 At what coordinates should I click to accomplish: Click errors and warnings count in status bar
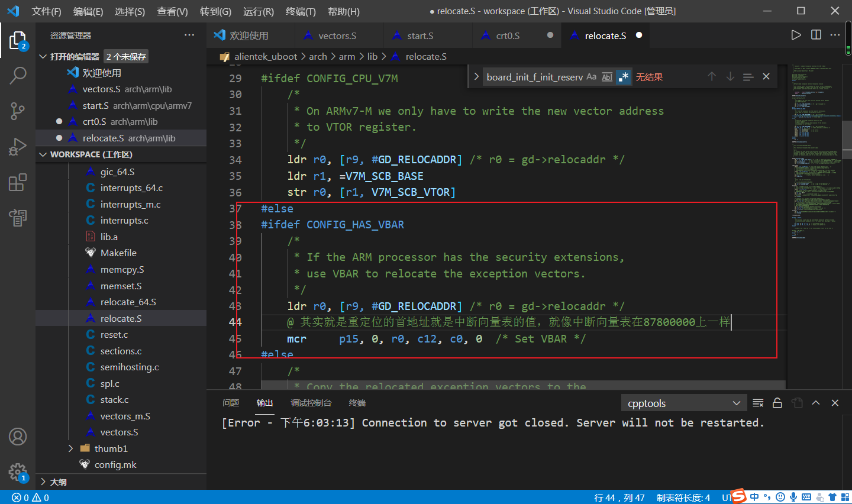[x=31, y=497]
